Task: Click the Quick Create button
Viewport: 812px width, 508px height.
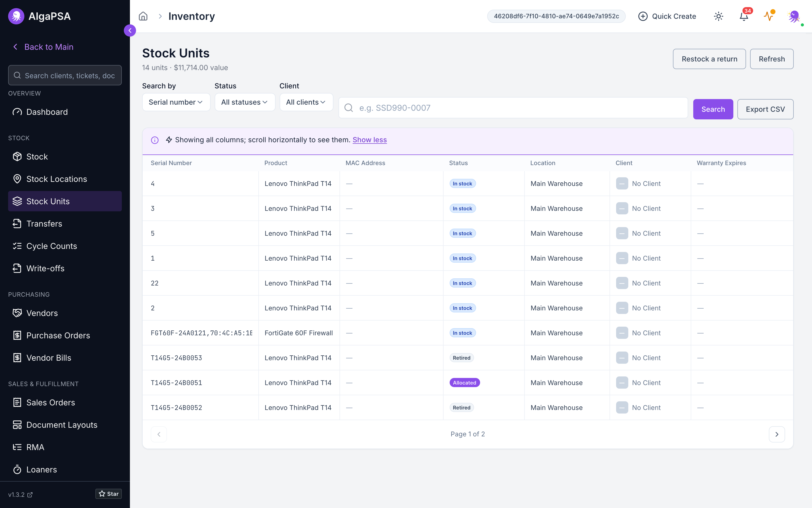Action: tap(667, 16)
